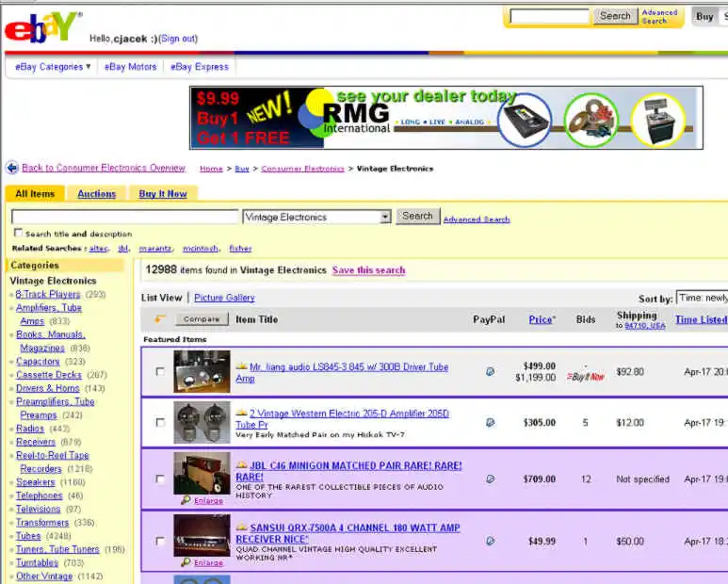The width and height of the screenshot is (728, 584).
Task: Click the Sign out link
Action: pos(179,39)
